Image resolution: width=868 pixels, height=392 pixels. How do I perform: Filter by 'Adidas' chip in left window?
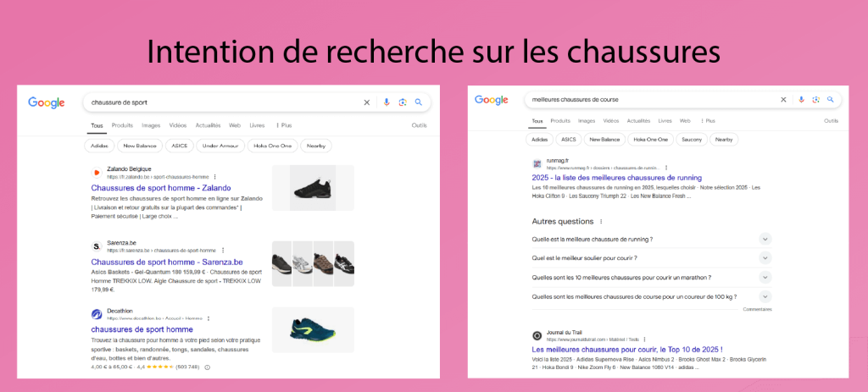click(x=100, y=146)
